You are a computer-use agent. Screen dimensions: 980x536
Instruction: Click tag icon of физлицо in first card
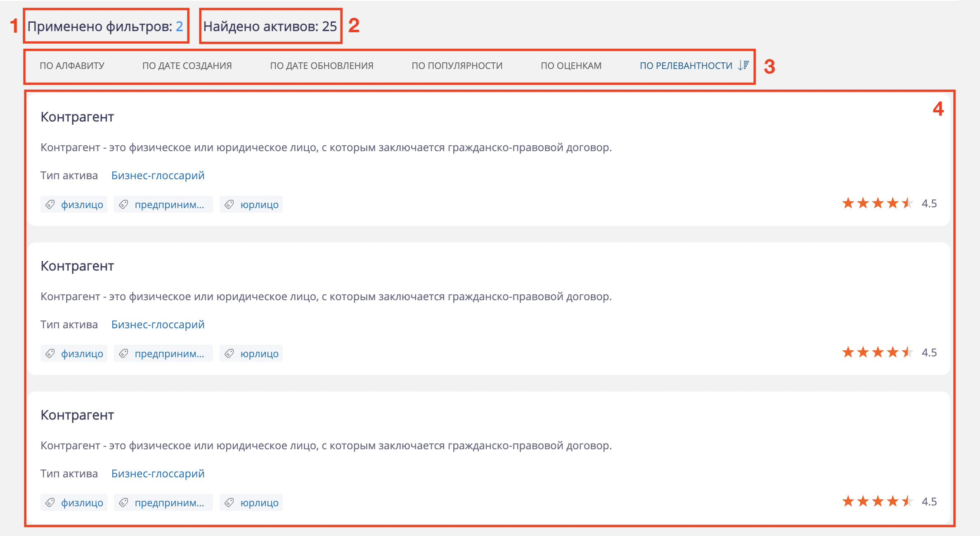[50, 204]
